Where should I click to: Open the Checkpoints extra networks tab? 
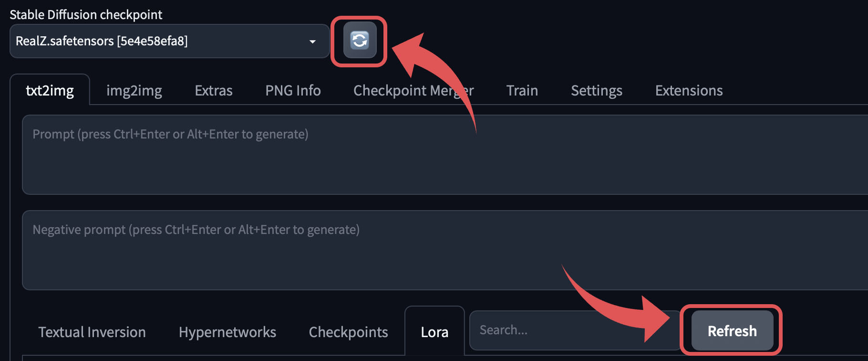[x=348, y=332]
